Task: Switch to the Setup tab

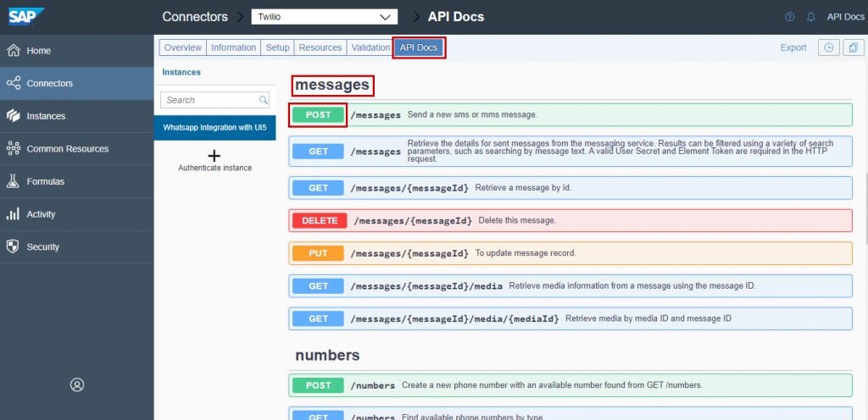Action: [x=277, y=47]
